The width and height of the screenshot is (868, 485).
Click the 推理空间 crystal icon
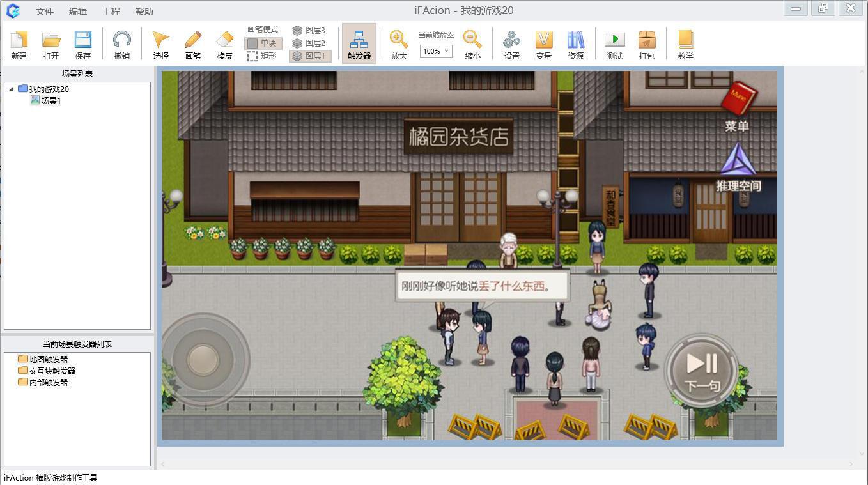[x=738, y=160]
